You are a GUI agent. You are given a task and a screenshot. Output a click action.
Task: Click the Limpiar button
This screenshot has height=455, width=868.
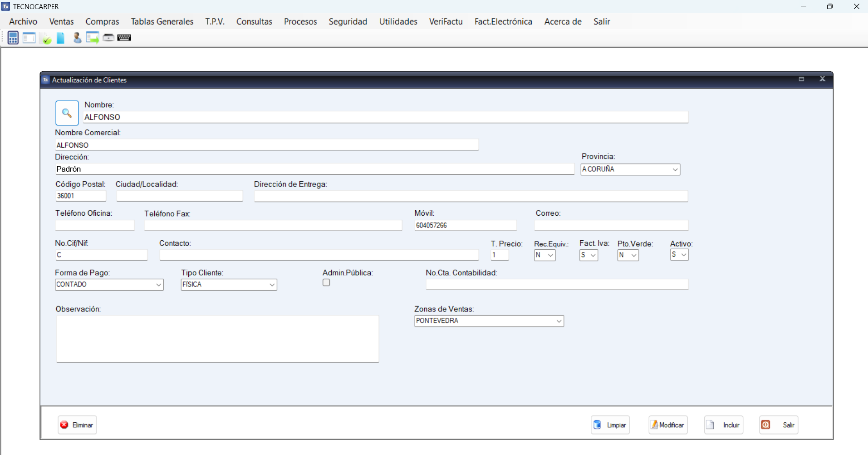[x=610, y=425]
